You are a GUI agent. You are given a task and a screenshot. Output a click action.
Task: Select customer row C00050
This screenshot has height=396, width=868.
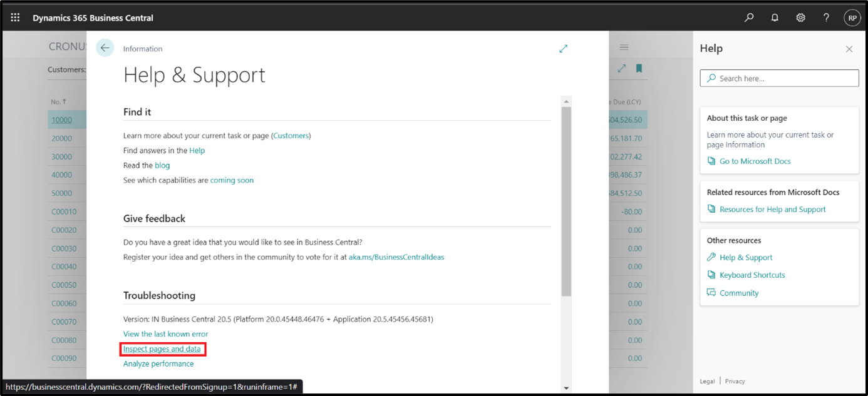pos(64,285)
